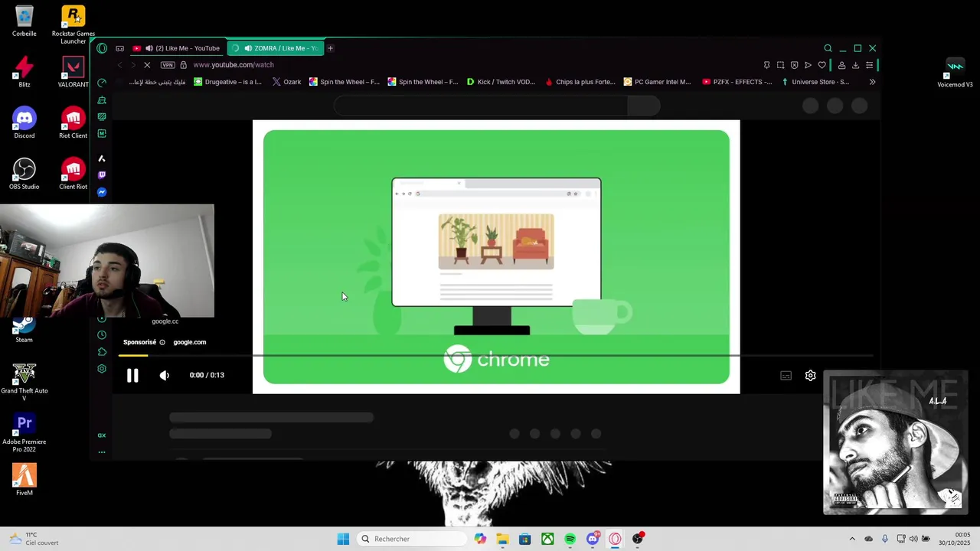Open the Drugeative bookmark
Viewport: 980px width, 551px height.
pyautogui.click(x=227, y=82)
